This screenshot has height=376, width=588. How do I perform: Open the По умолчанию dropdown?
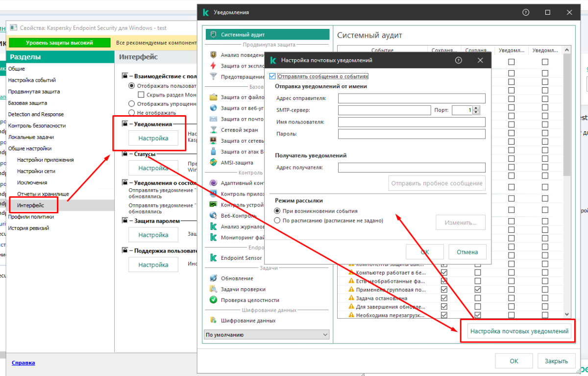267,335
